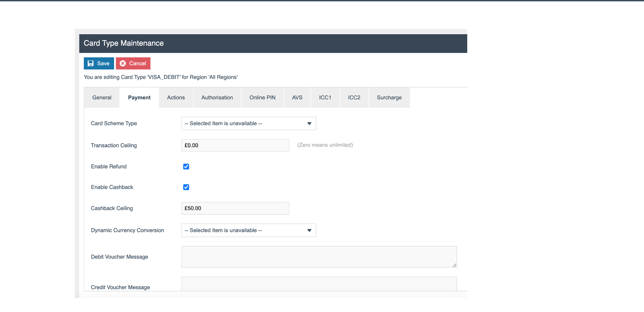Screen dimensions: 644x312
Task: Disable the Enable Cashback checkbox
Action: coord(186,187)
